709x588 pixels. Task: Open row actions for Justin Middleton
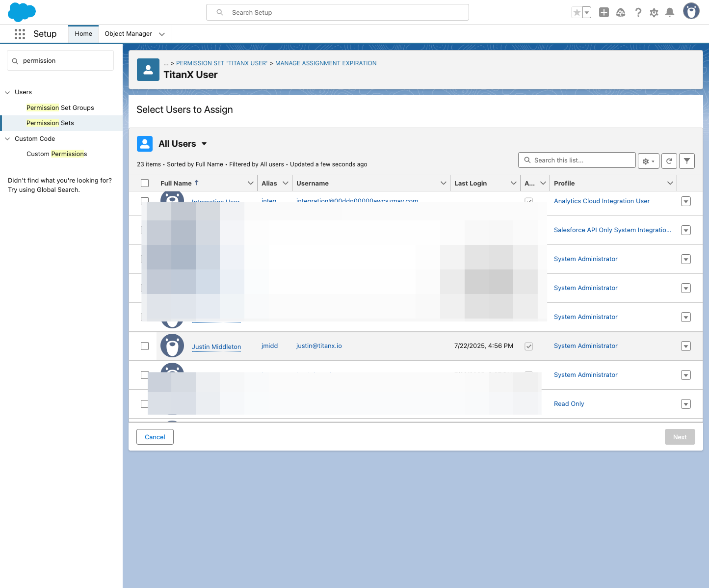click(686, 347)
